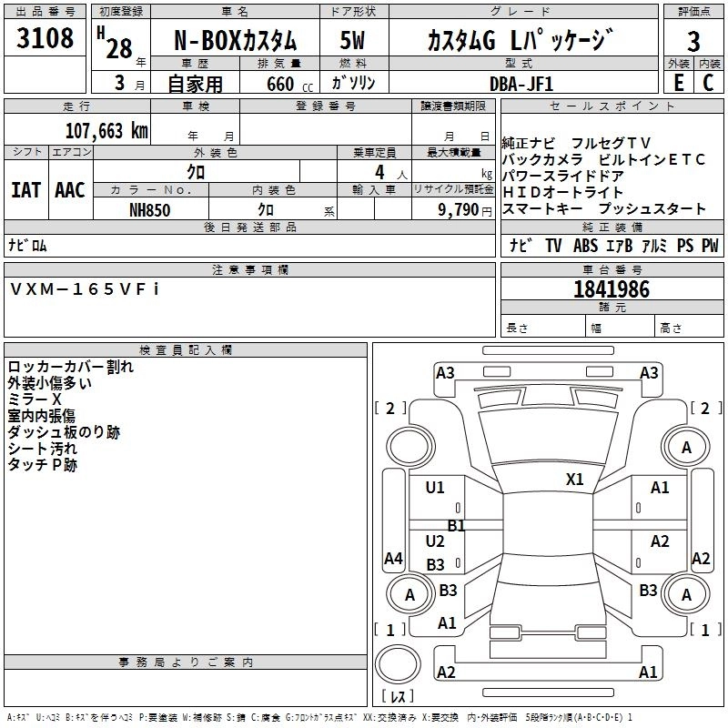This screenshot has height=728, width=728.
Task: Click lot number 3108
Action: (x=45, y=37)
